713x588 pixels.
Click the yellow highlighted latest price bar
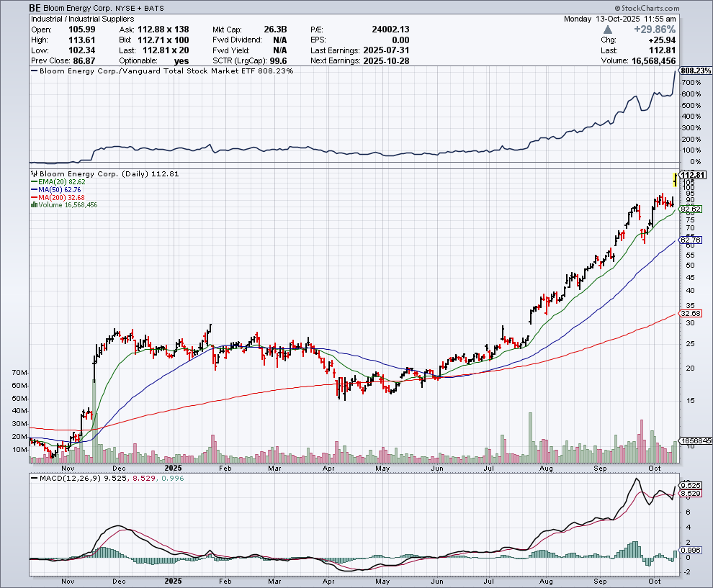(x=674, y=179)
